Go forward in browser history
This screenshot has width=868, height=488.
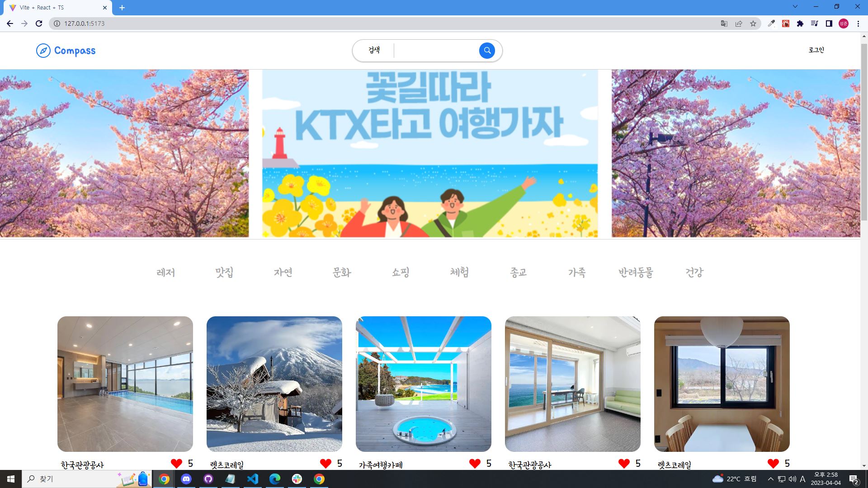tap(24, 23)
